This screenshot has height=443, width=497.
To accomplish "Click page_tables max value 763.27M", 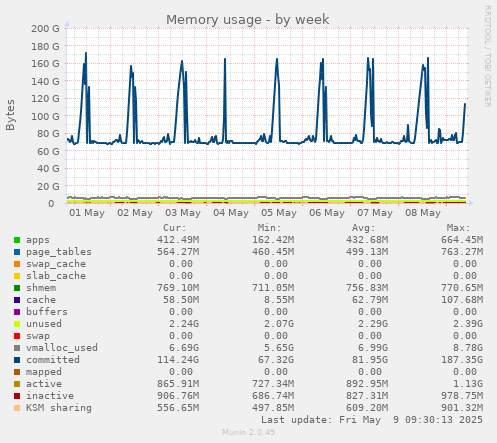I will pos(462,252).
